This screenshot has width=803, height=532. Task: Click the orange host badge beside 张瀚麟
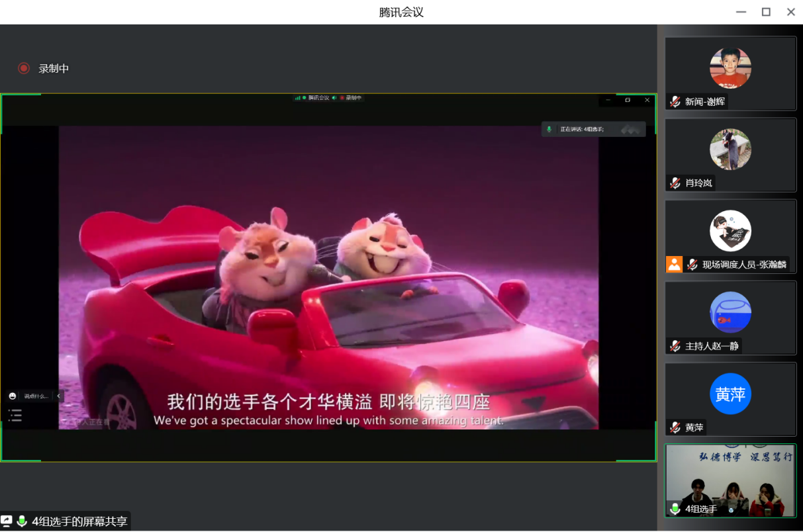pyautogui.click(x=674, y=264)
